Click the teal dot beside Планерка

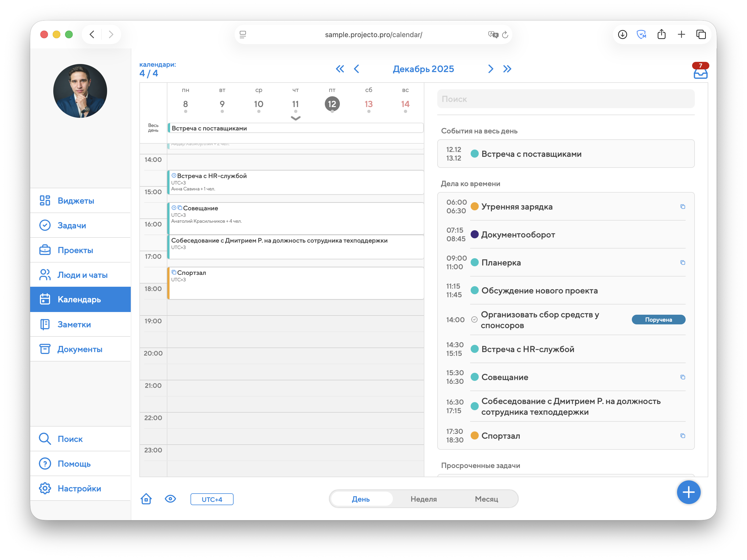(x=474, y=263)
